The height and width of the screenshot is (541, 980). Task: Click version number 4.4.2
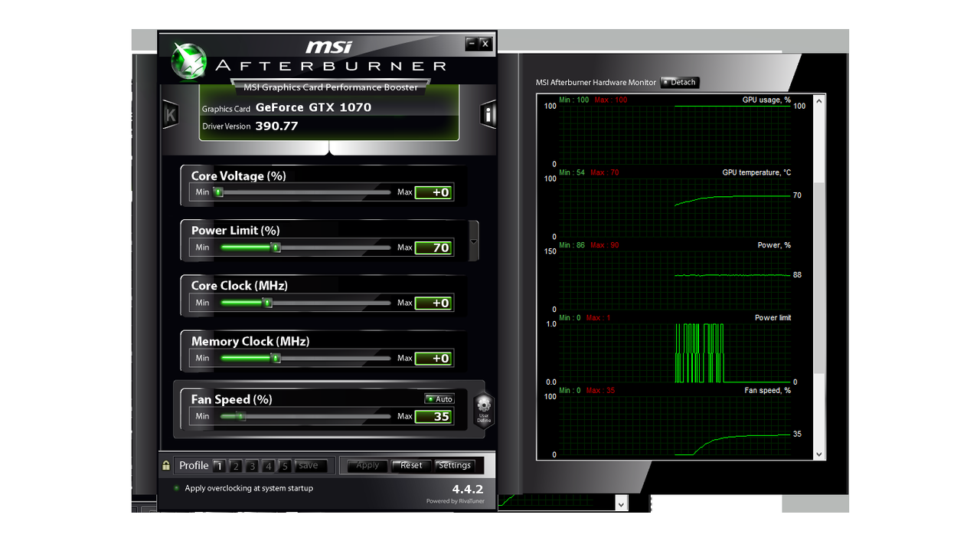(x=467, y=489)
